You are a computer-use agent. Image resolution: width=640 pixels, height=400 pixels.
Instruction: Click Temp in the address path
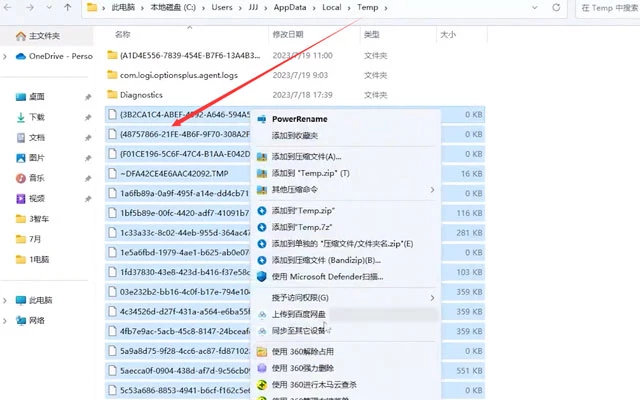[367, 7]
